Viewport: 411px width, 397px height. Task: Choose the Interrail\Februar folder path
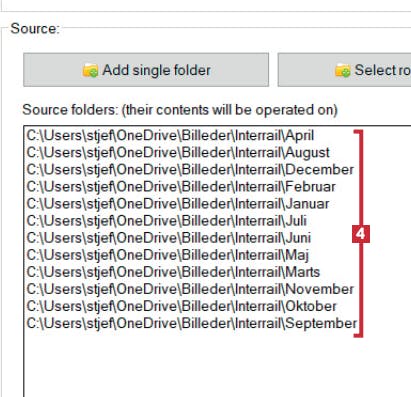tap(181, 187)
